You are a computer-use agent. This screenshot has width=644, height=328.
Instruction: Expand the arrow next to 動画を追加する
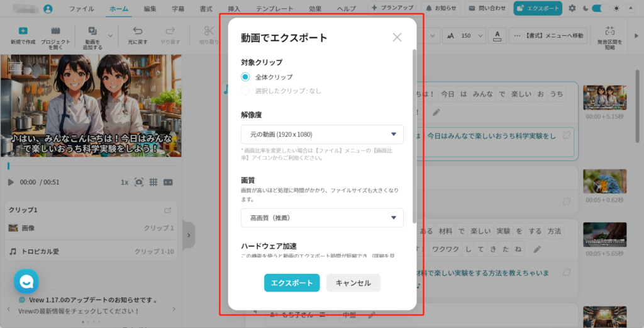click(x=110, y=36)
